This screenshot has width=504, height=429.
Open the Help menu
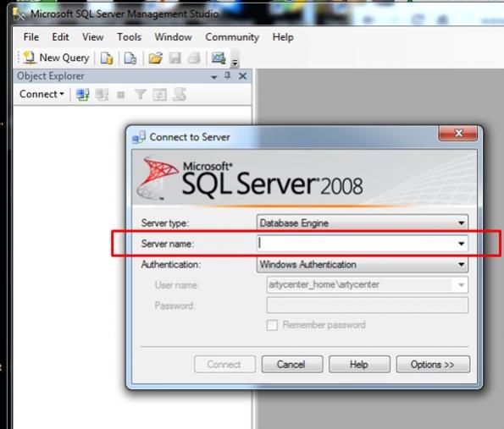click(x=283, y=37)
